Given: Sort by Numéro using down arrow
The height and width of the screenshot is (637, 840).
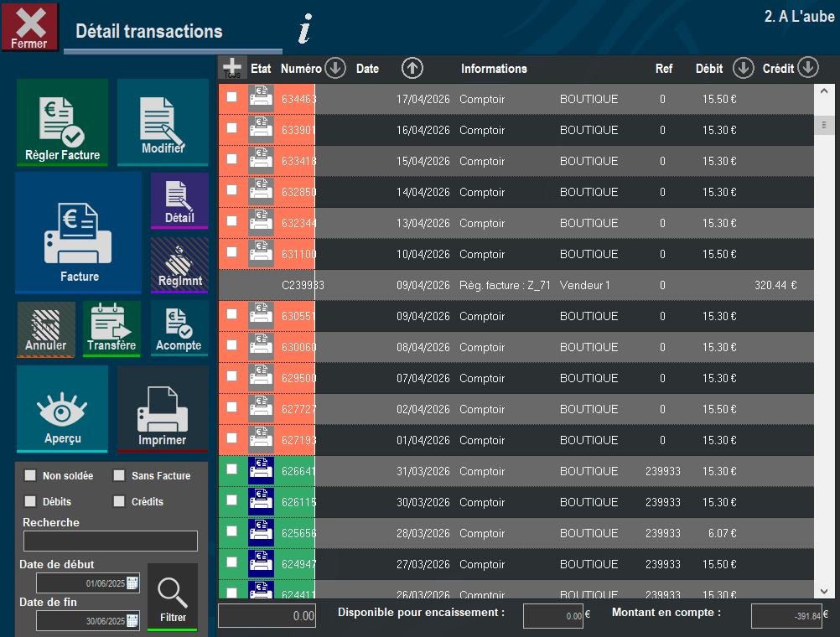Looking at the screenshot, I should click(x=335, y=68).
